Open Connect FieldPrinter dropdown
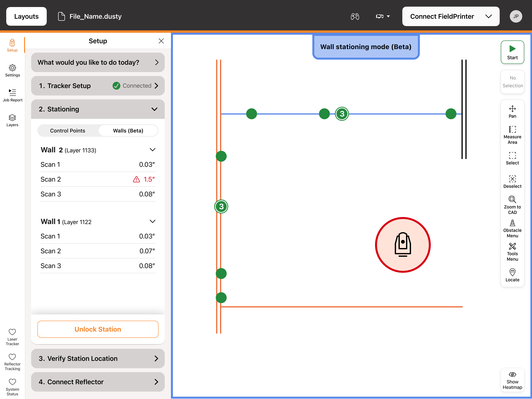 point(451,16)
